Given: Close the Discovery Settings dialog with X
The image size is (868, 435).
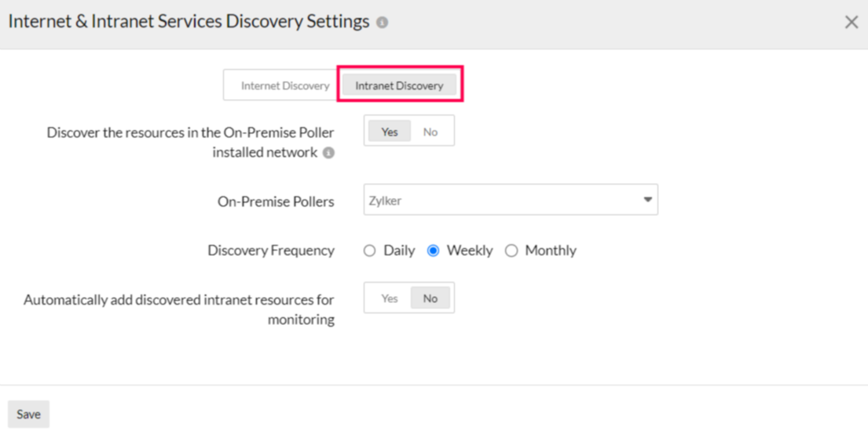Looking at the screenshot, I should point(852,23).
